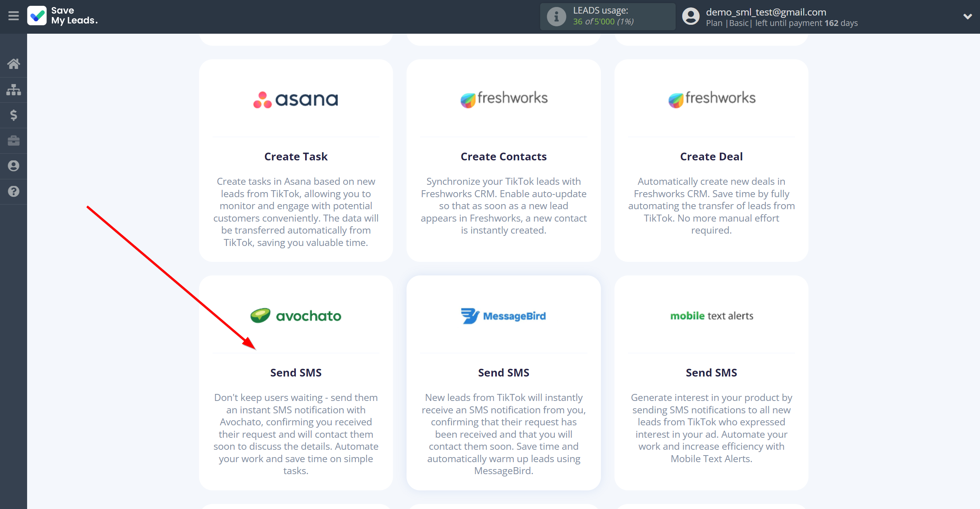Open the briefcase icon in sidebar
The width and height of the screenshot is (980, 509).
tap(14, 141)
